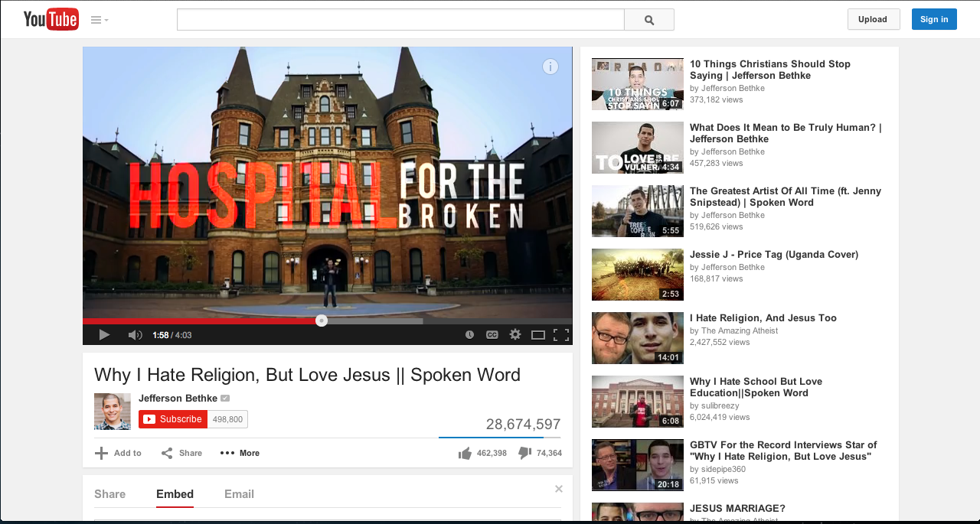980x524 pixels.
Task: Click the YouTube logo
Action: (51, 19)
